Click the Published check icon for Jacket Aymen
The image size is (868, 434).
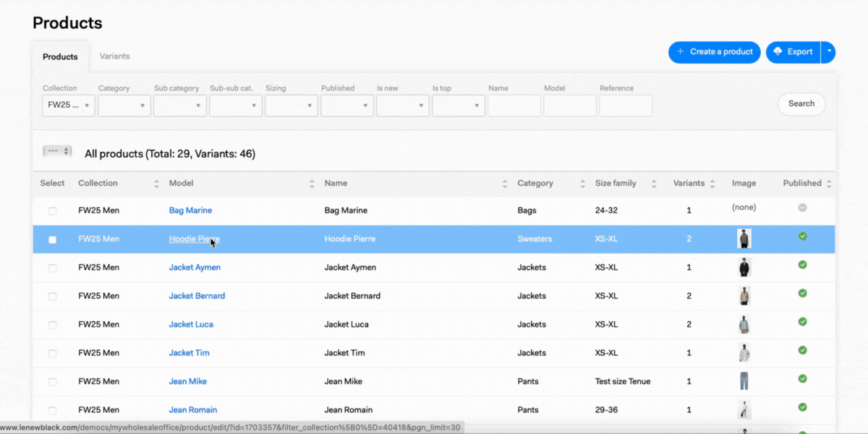point(802,265)
